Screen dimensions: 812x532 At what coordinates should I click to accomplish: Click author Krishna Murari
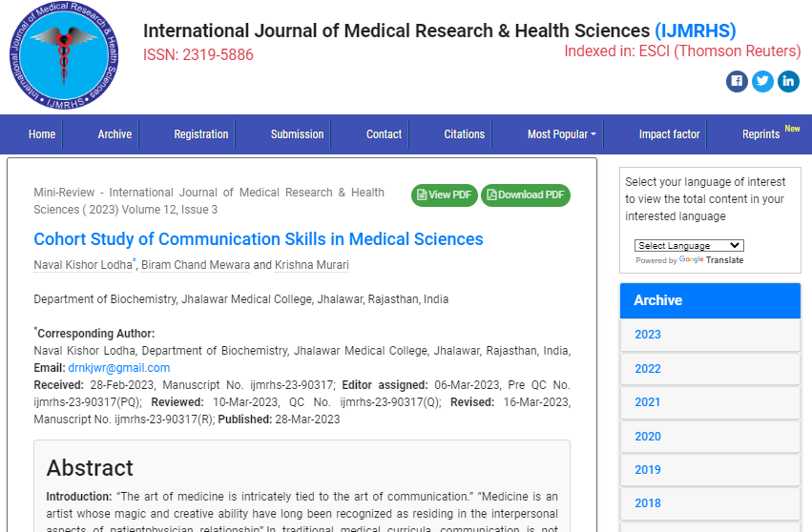312,265
